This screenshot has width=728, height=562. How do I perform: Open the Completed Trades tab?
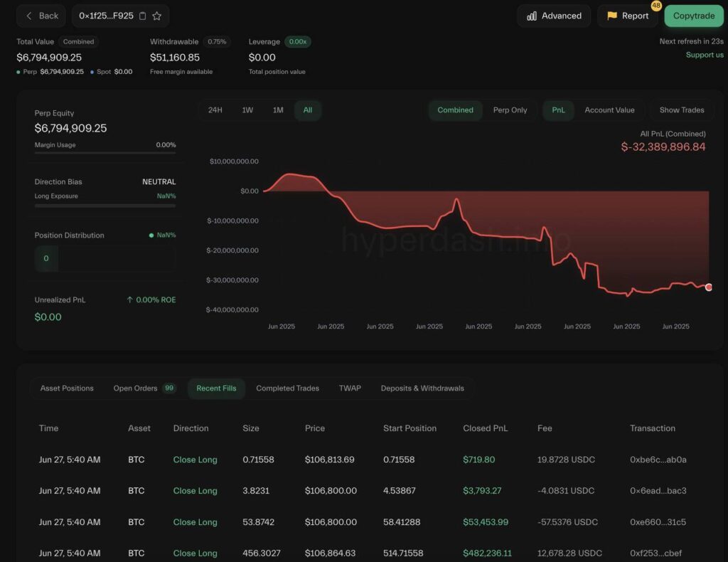pyautogui.click(x=287, y=388)
